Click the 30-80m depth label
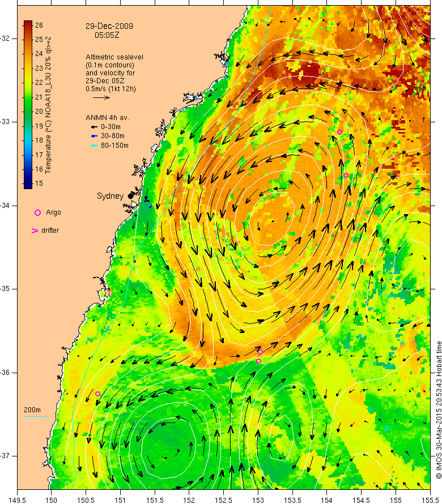The width and height of the screenshot is (442, 504). 113,136
